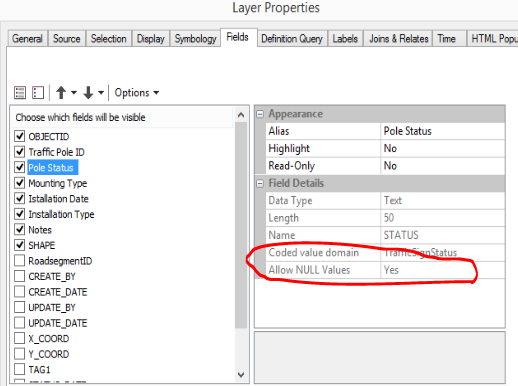Click the turn all fields off icon

coord(38,93)
